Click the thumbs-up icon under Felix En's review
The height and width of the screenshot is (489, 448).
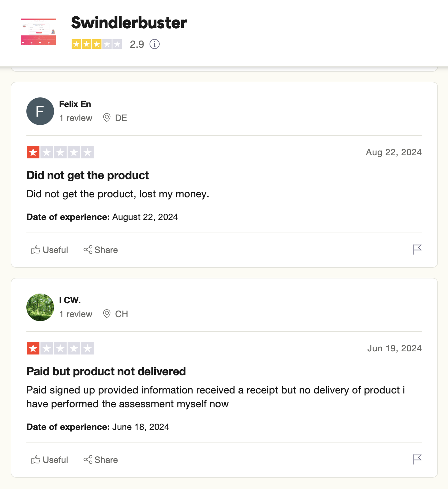click(36, 250)
